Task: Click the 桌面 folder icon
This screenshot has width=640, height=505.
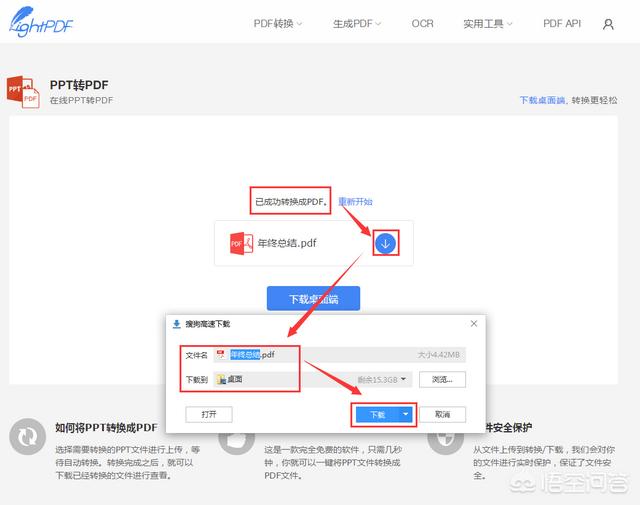Action: point(221,380)
